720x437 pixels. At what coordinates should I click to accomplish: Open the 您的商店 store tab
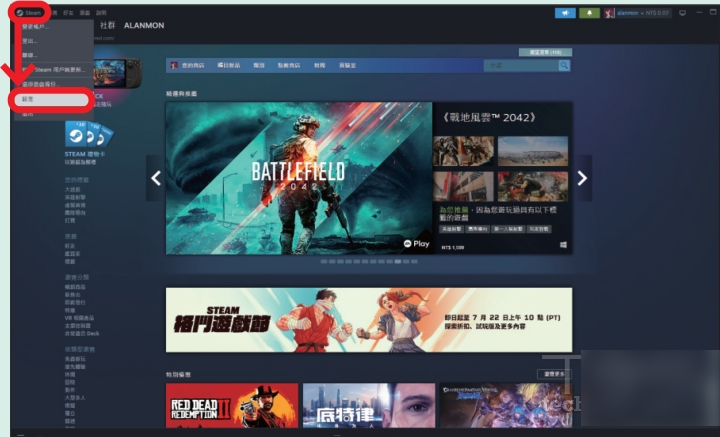click(x=193, y=66)
